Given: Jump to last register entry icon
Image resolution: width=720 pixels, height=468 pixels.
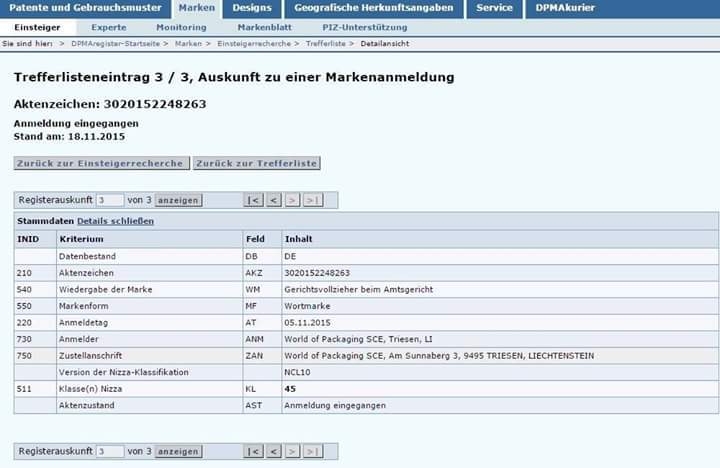Looking at the screenshot, I should coord(313,200).
